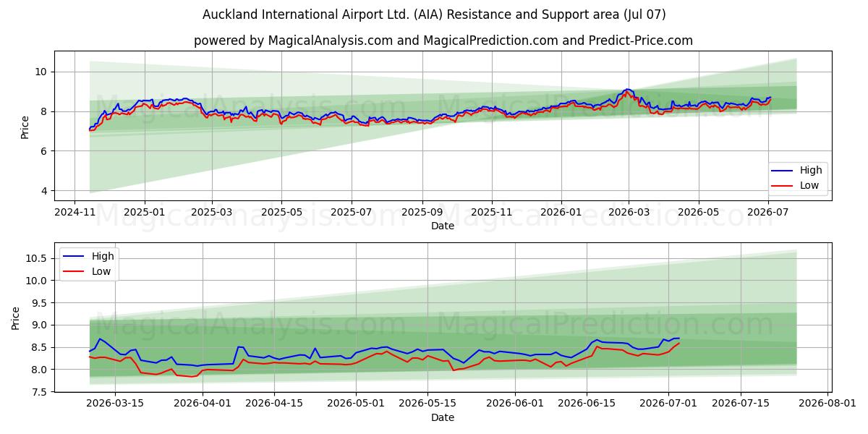Click the 'Price' y-axis title of upper chart

point(25,127)
